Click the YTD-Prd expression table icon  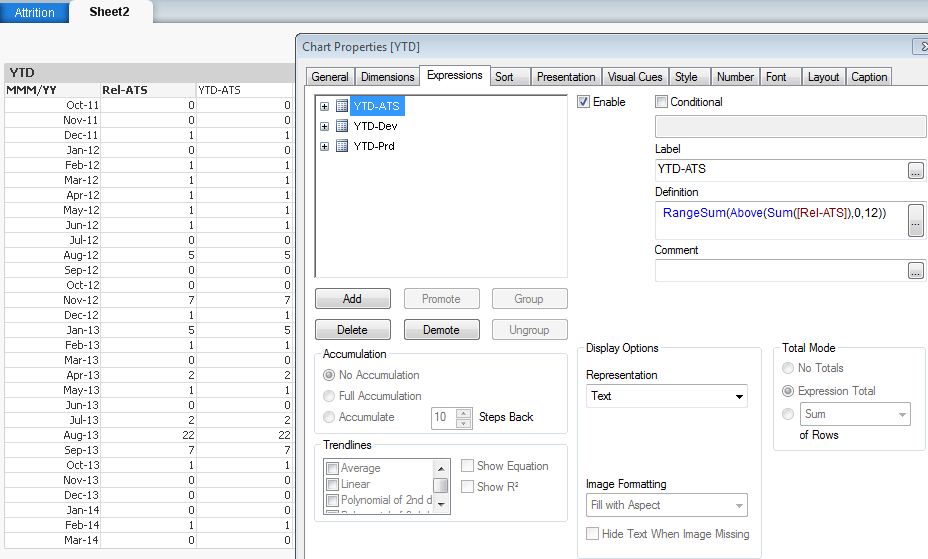(x=341, y=146)
